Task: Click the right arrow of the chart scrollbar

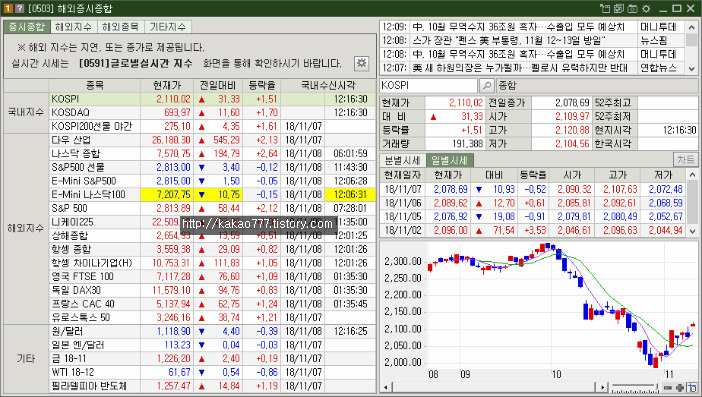Action: (603, 388)
